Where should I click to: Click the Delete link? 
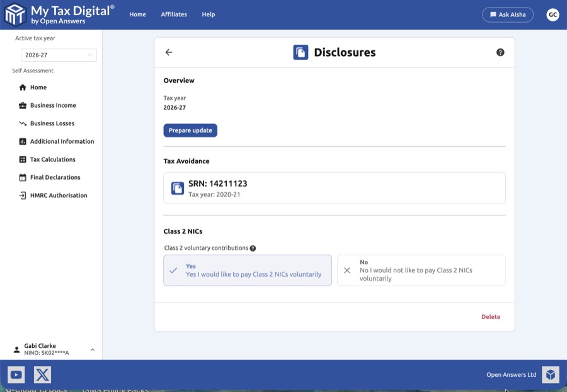click(x=491, y=317)
